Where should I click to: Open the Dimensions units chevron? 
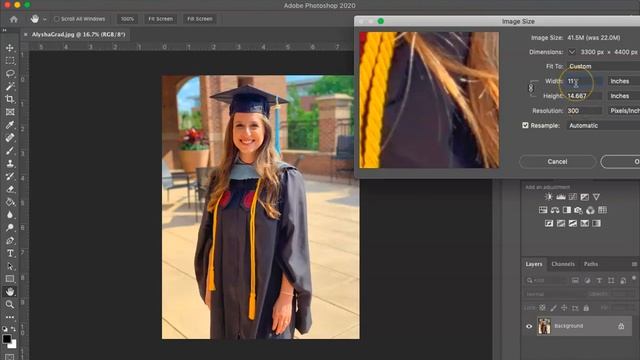572,52
